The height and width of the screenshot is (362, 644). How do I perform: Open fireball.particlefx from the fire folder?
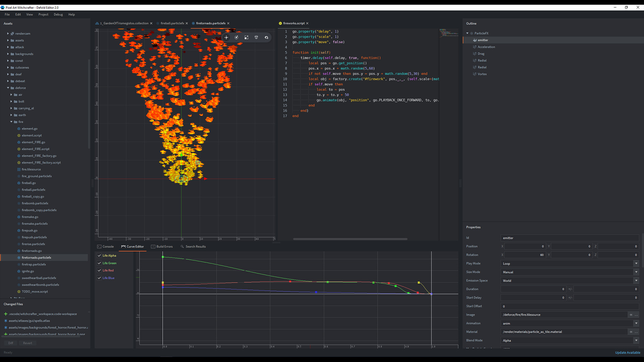tap(34, 189)
